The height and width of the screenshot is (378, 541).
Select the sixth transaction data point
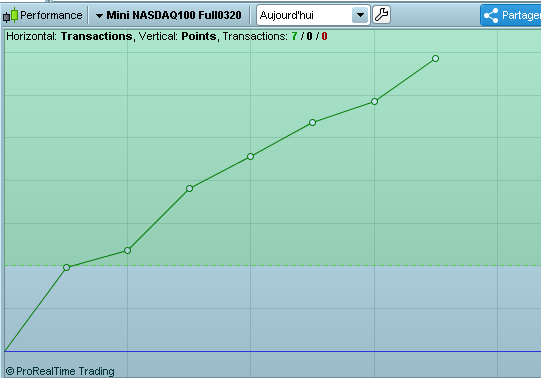374,101
